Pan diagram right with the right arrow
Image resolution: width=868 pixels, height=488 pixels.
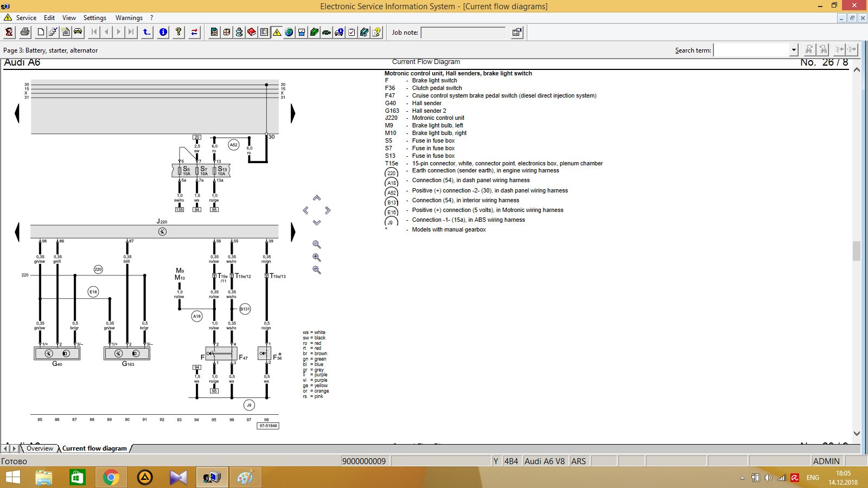(328, 210)
